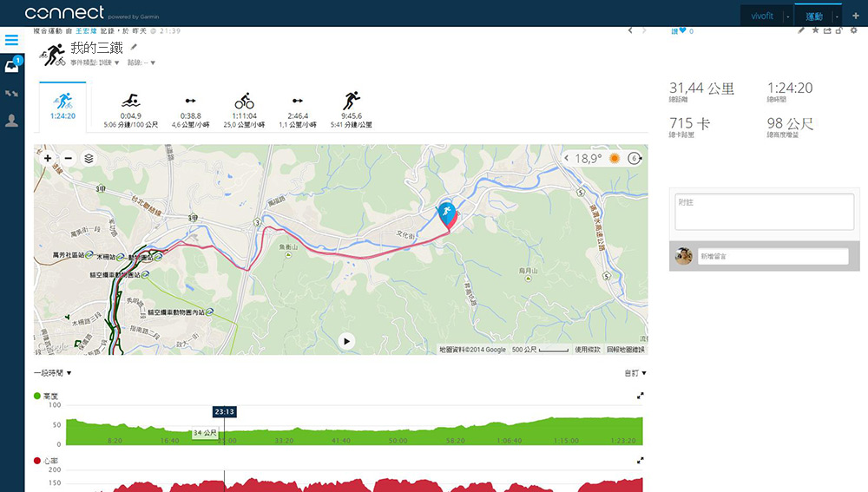Click the 23:13 elevation timeline marker
The width and height of the screenshot is (868, 492).
pyautogui.click(x=224, y=412)
